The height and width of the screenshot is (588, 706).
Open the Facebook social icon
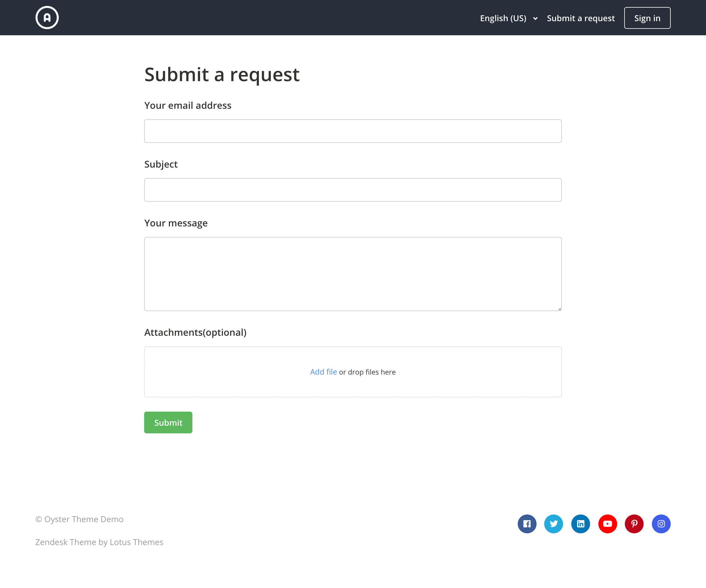(527, 524)
